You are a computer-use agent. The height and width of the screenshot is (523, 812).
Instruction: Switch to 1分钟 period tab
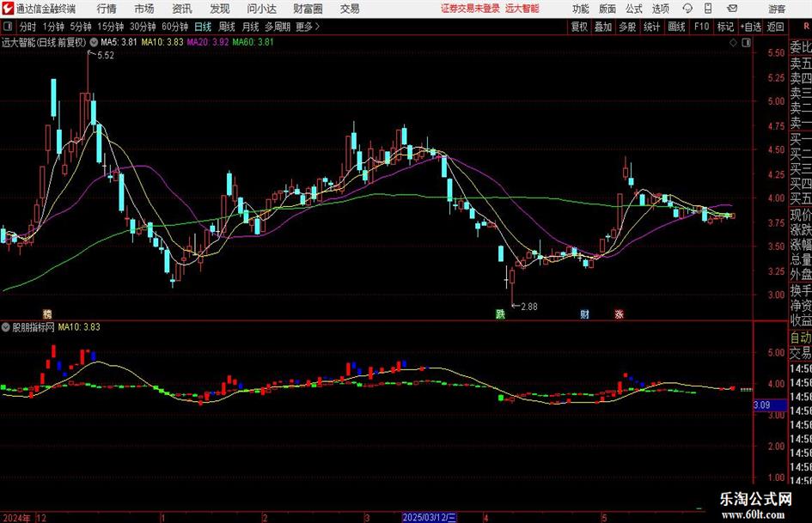pyautogui.click(x=53, y=27)
